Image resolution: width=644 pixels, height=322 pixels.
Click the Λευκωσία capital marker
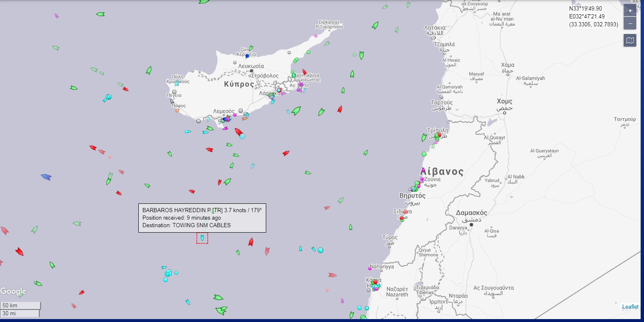click(251, 71)
